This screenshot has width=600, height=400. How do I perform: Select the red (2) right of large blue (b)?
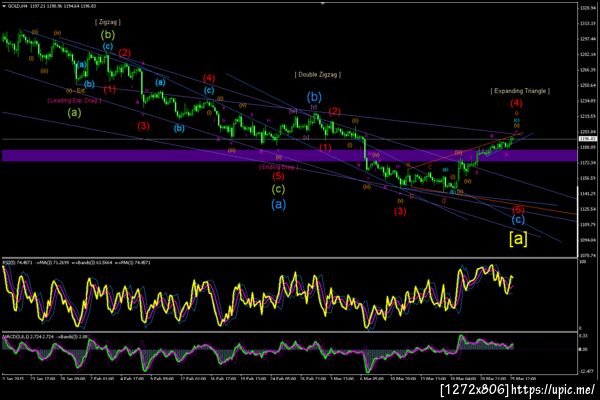point(334,111)
